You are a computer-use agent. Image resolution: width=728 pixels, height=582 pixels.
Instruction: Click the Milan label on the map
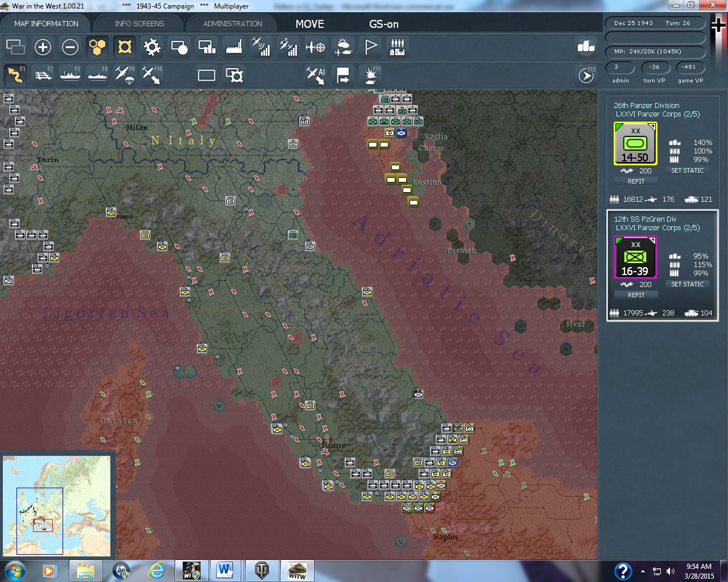pos(136,127)
